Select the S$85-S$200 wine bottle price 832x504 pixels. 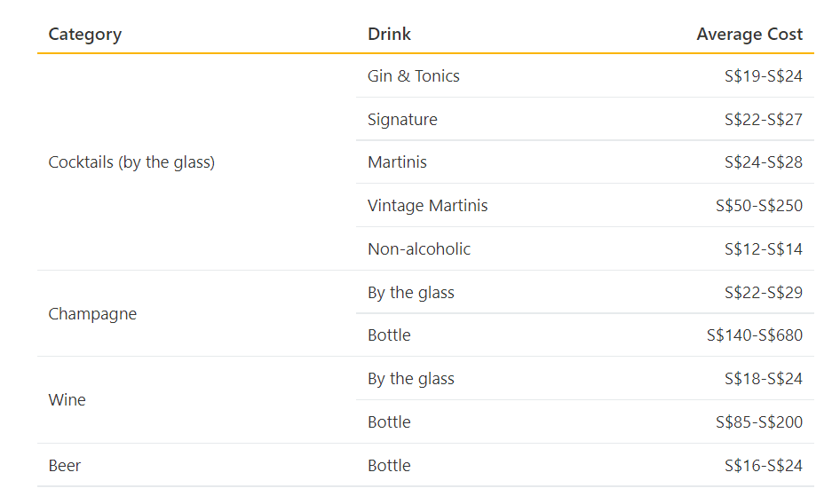(x=759, y=421)
